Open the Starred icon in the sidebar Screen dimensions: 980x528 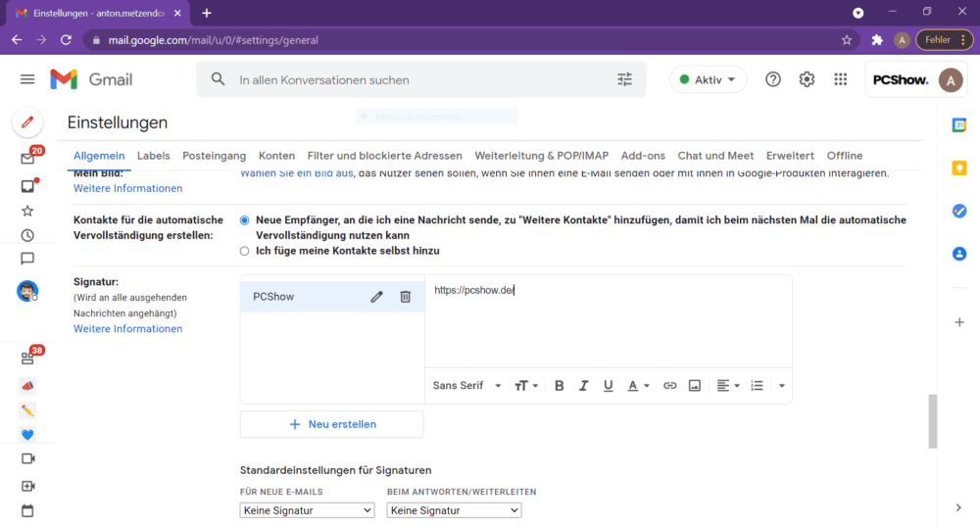pos(27,211)
